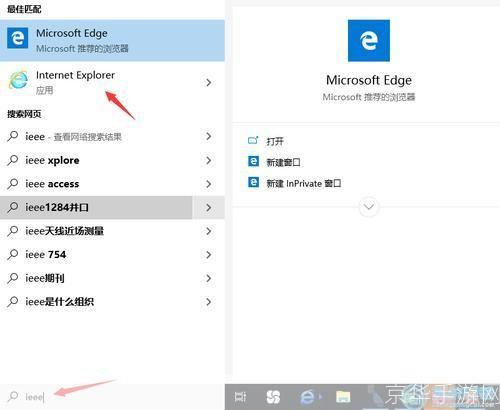Select 'ieee是什么组织' search suggestion
The image size is (500, 410).
pyautogui.click(x=96, y=302)
